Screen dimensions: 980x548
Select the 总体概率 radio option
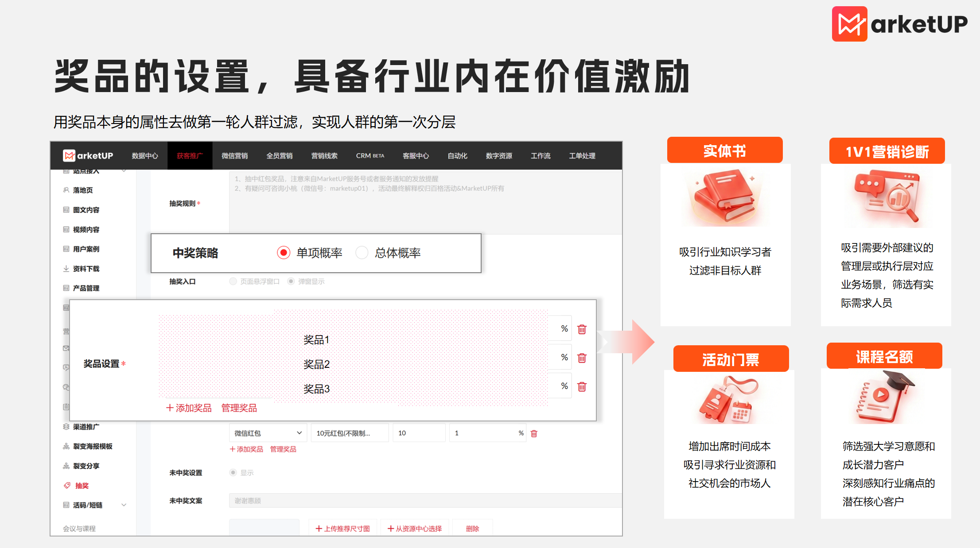362,252
